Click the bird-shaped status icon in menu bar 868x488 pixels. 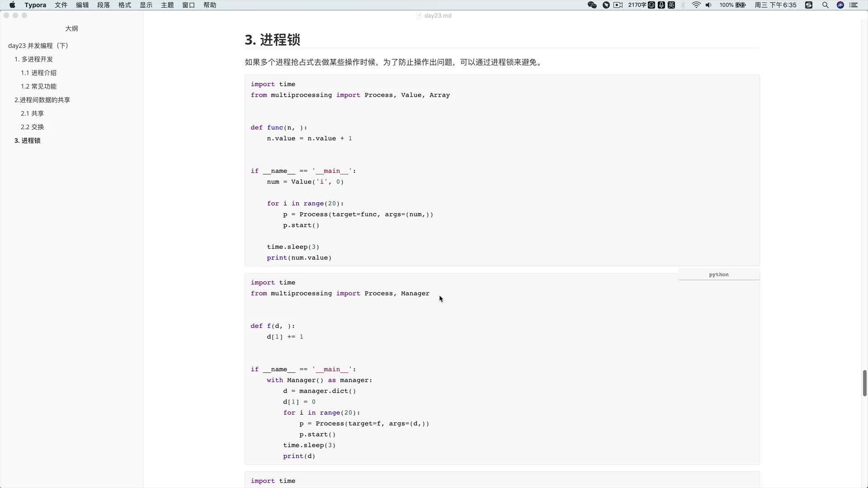tap(606, 5)
